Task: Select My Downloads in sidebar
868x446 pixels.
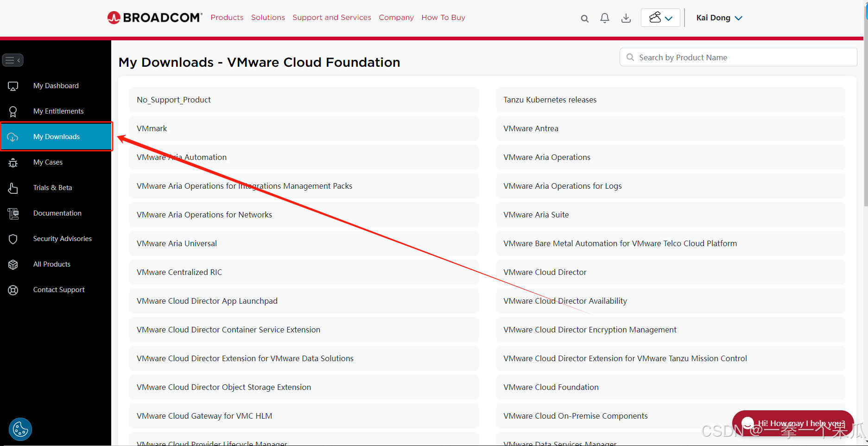Action: point(56,136)
